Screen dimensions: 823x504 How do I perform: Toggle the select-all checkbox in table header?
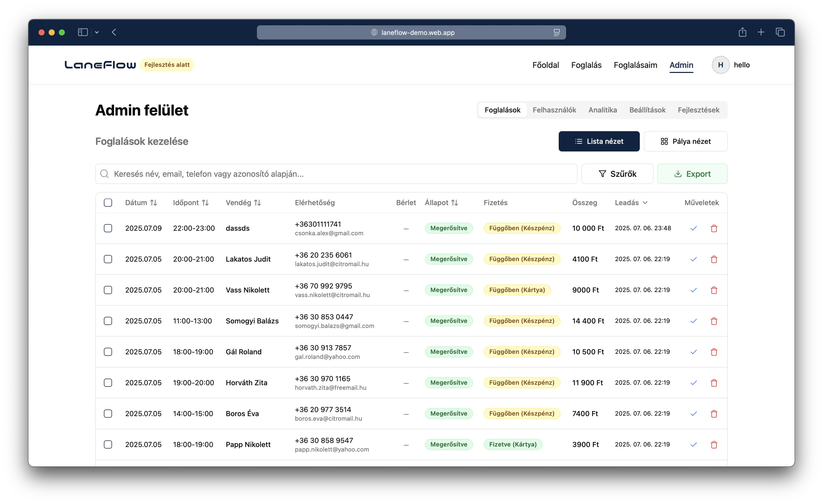coord(108,203)
